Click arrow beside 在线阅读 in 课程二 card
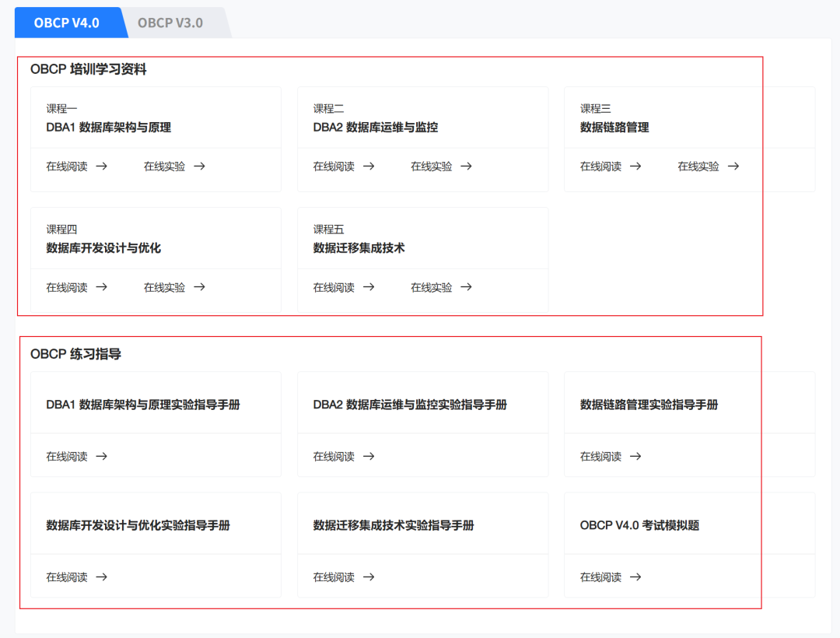This screenshot has width=840, height=638. [x=369, y=167]
